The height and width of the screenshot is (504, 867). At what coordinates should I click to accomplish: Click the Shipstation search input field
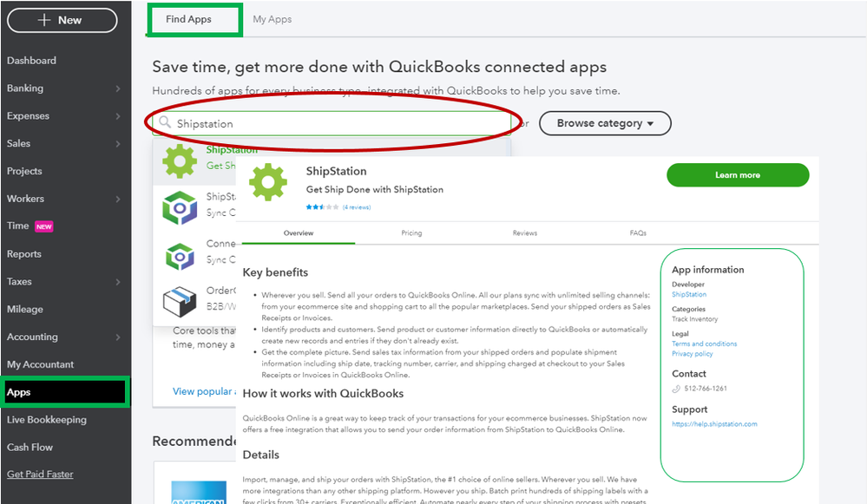(x=332, y=123)
